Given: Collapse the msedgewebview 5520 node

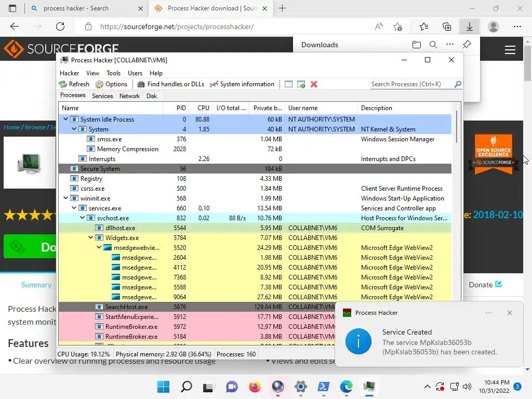Looking at the screenshot, I should tap(99, 247).
